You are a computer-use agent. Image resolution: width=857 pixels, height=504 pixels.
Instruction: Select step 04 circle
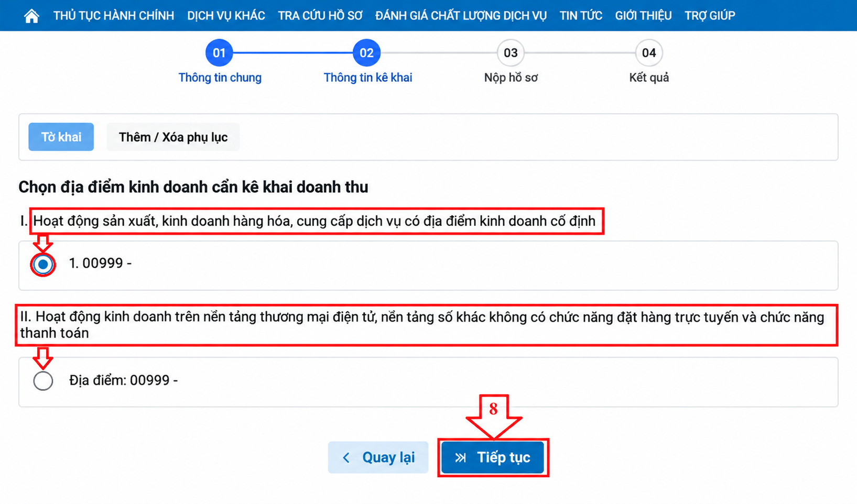[x=649, y=53]
